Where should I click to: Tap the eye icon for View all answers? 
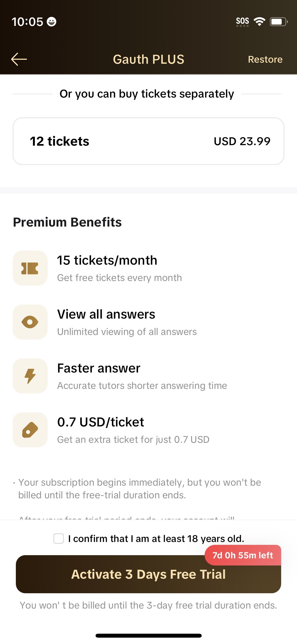click(30, 322)
